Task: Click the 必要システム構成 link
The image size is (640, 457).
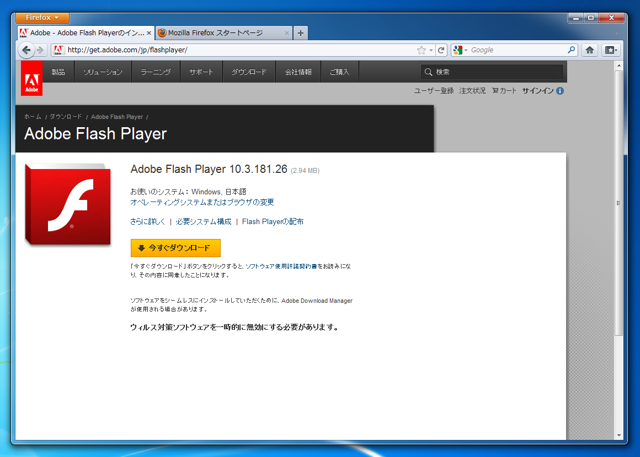Action: click(x=203, y=222)
